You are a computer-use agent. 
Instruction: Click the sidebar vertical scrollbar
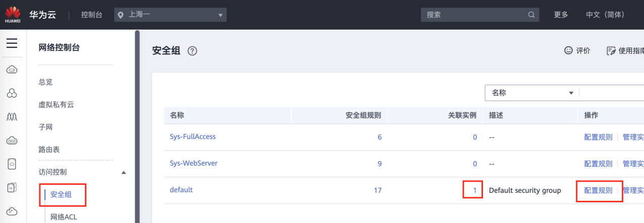point(137,126)
